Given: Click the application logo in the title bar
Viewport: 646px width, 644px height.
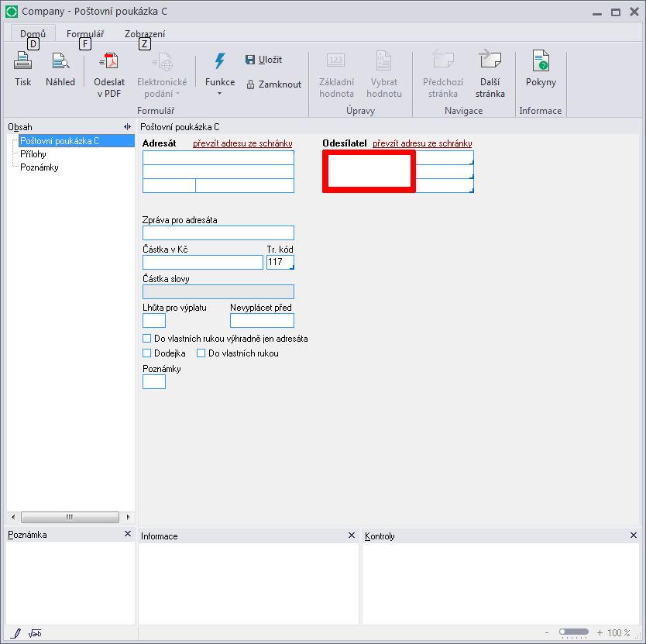Looking at the screenshot, I should point(12,12).
